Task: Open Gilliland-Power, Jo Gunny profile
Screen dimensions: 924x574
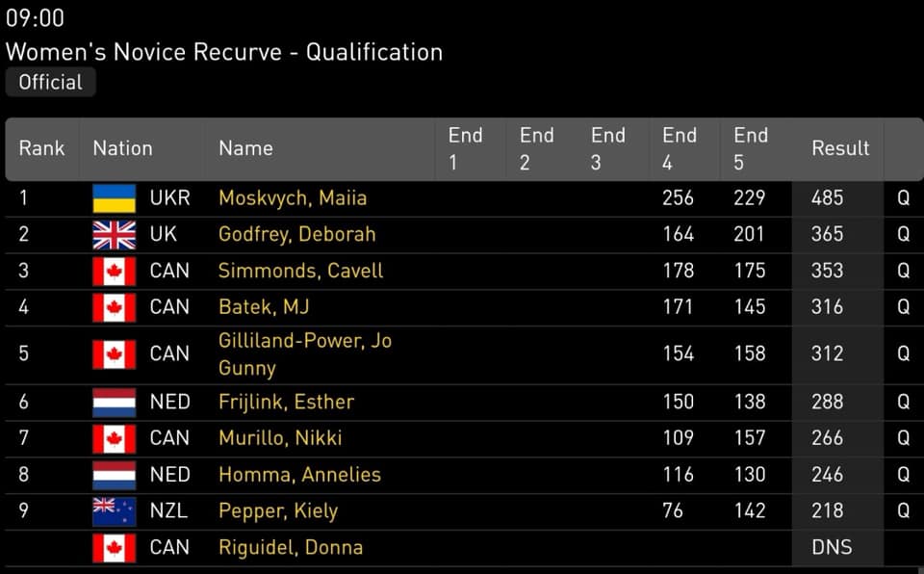Action: 304,353
